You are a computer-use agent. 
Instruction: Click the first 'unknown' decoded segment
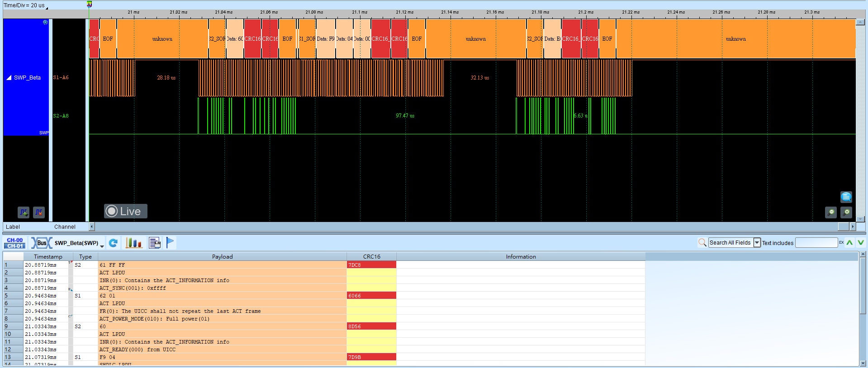[162, 39]
